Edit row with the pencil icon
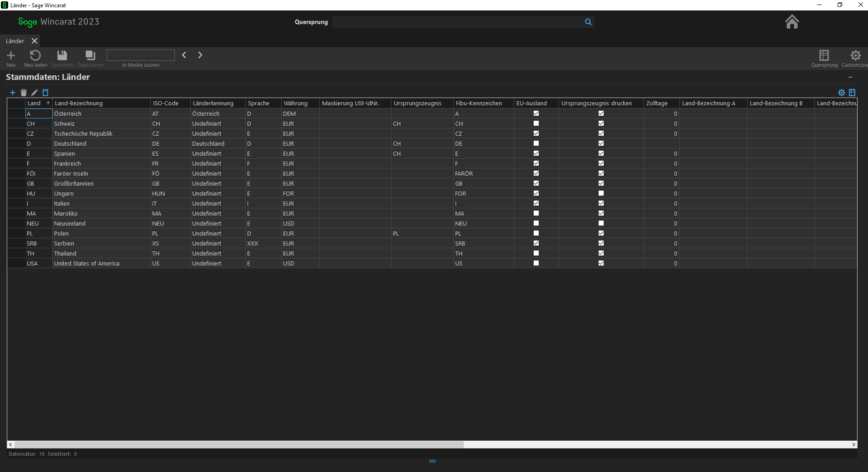 (35, 93)
